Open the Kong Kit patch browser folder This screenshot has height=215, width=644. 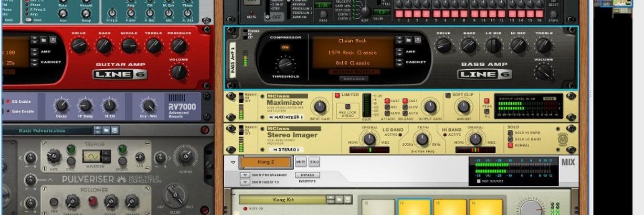click(x=339, y=199)
